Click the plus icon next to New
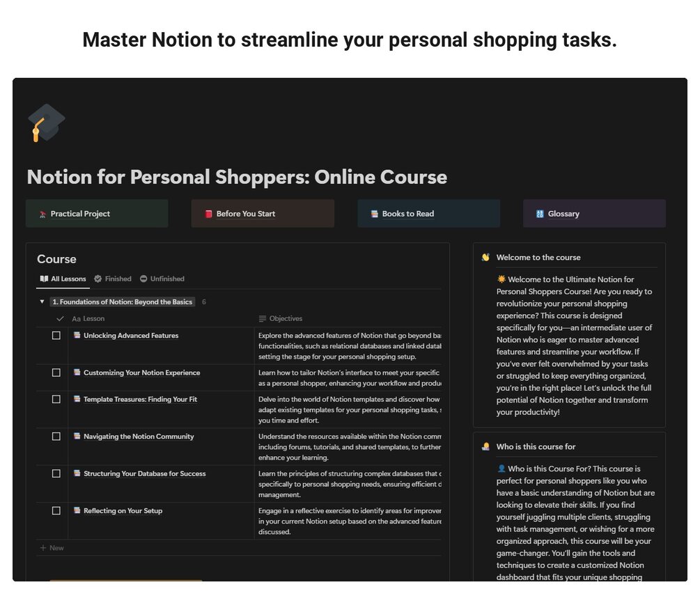The width and height of the screenshot is (700, 594). [43, 547]
